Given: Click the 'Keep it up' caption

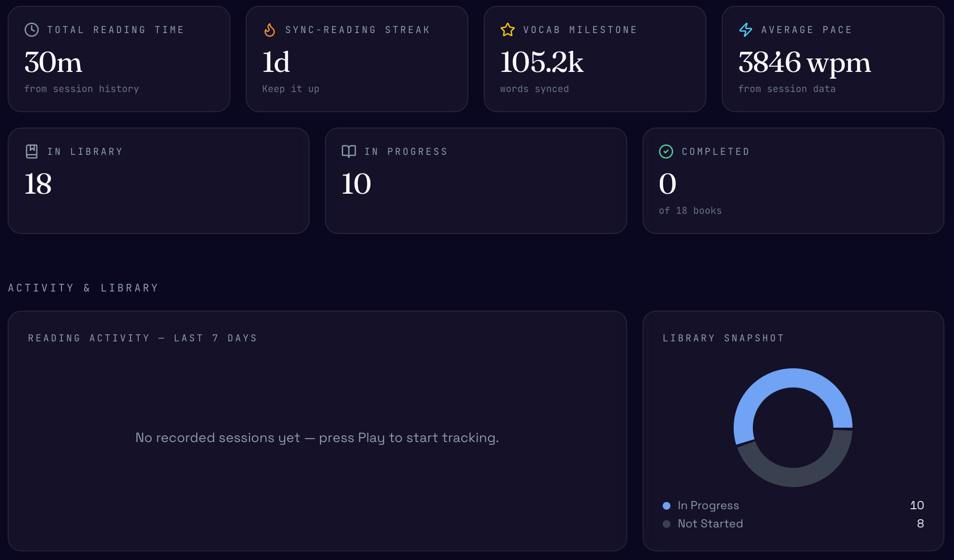Looking at the screenshot, I should tap(291, 89).
